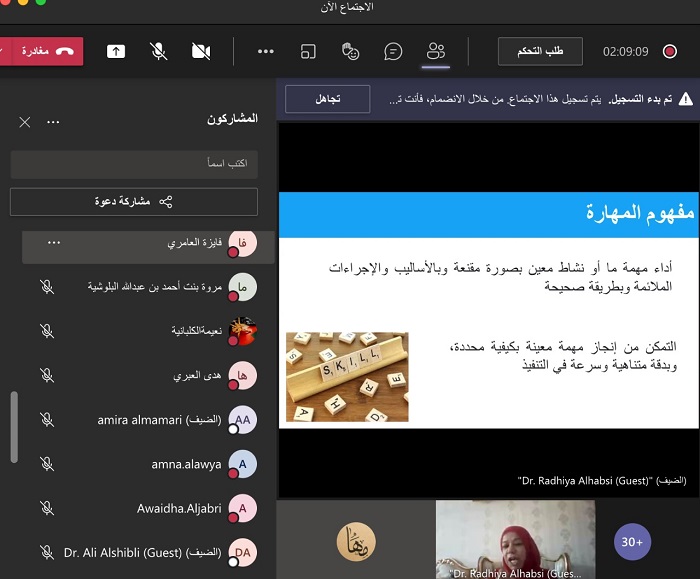The width and height of the screenshot is (700, 579).
Task: Open the 30+ more participants bubble
Action: coord(632,542)
